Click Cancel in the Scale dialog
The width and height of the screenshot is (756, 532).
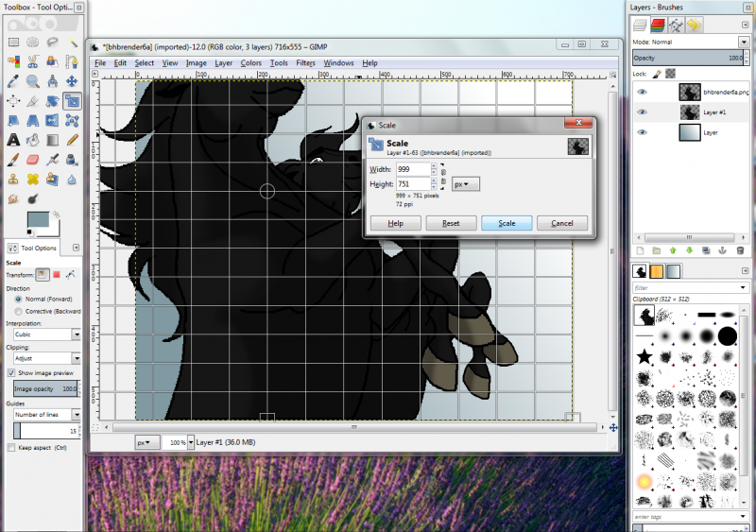click(x=562, y=223)
